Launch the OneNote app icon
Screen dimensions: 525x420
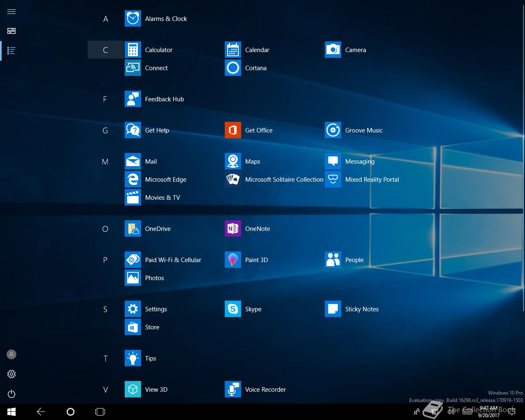[x=233, y=229]
